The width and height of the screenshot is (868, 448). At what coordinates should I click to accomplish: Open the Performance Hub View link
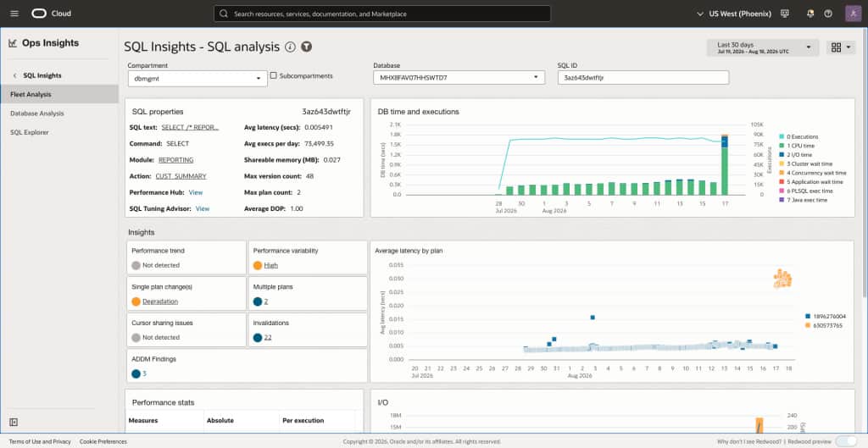click(x=196, y=192)
